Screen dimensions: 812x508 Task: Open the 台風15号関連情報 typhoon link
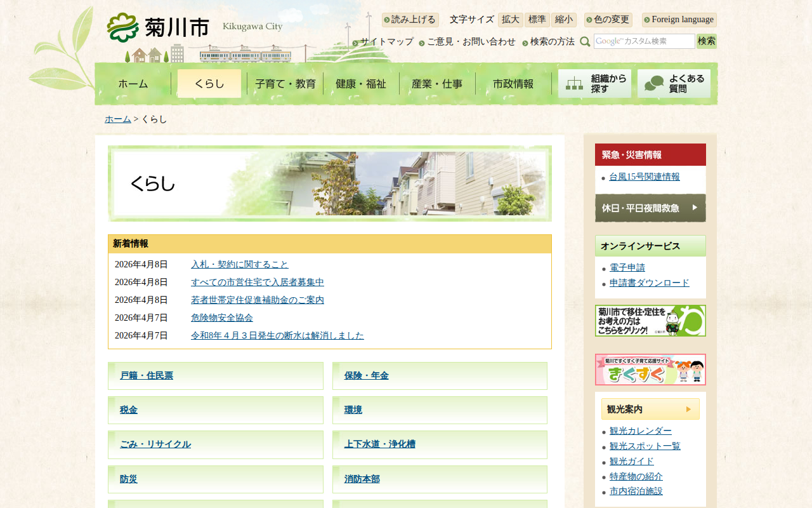pos(645,177)
